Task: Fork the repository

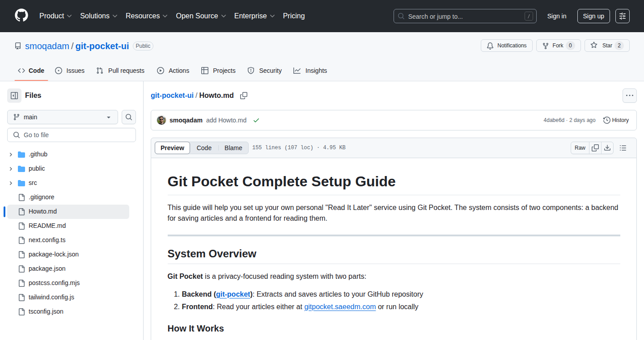Action: point(558,46)
